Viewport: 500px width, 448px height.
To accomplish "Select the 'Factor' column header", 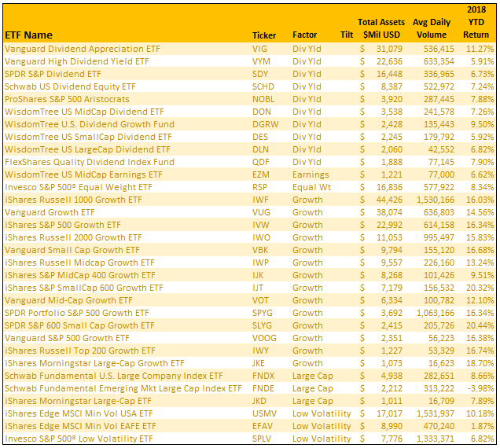I will click(304, 35).
